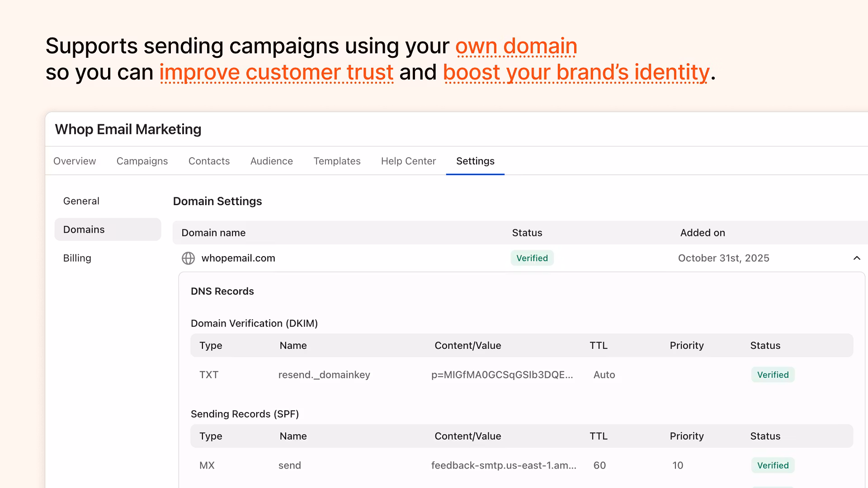Select the Templates tab
Viewport: 868px width, 488px height.
point(337,161)
